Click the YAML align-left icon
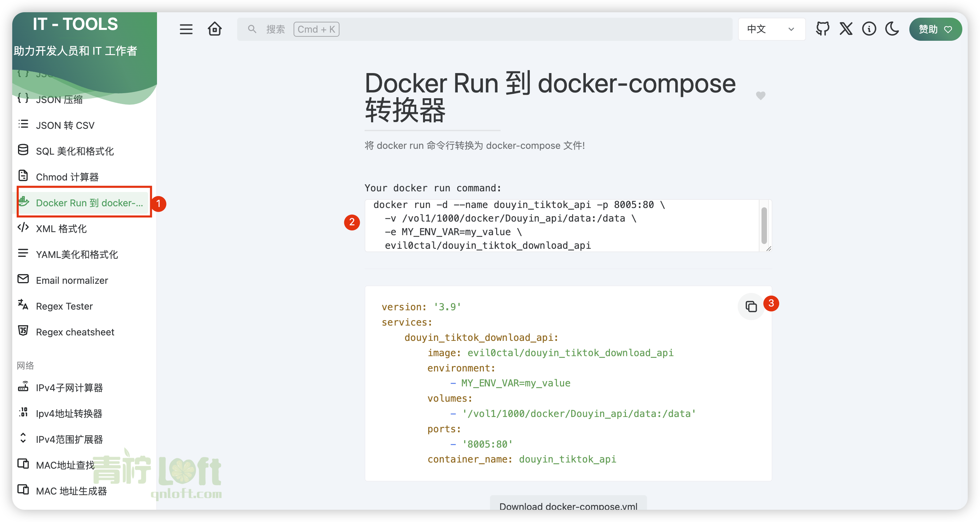Screen dimensions: 980x522 tap(23, 254)
